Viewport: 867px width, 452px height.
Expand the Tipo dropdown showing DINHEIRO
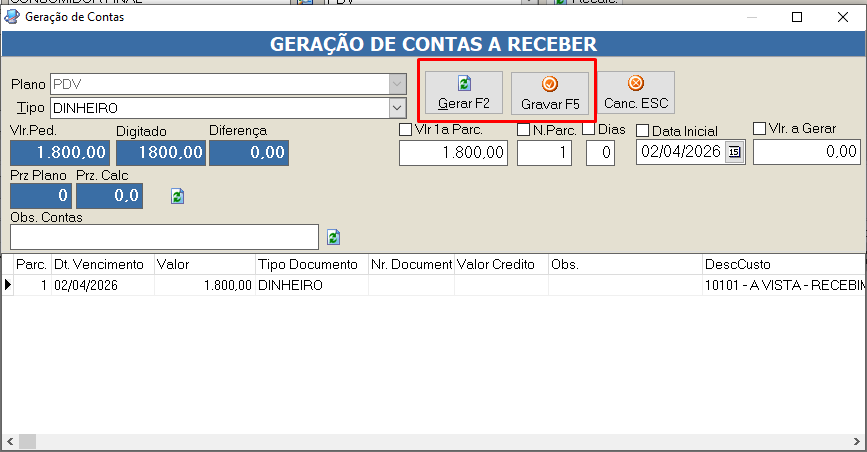click(397, 107)
